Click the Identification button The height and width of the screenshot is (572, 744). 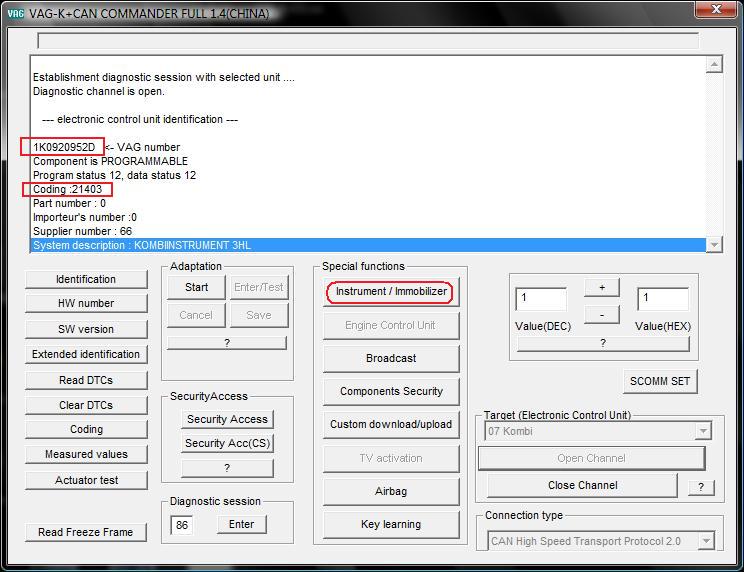click(x=86, y=279)
